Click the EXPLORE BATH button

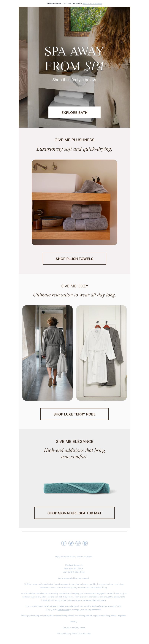pos(74,112)
